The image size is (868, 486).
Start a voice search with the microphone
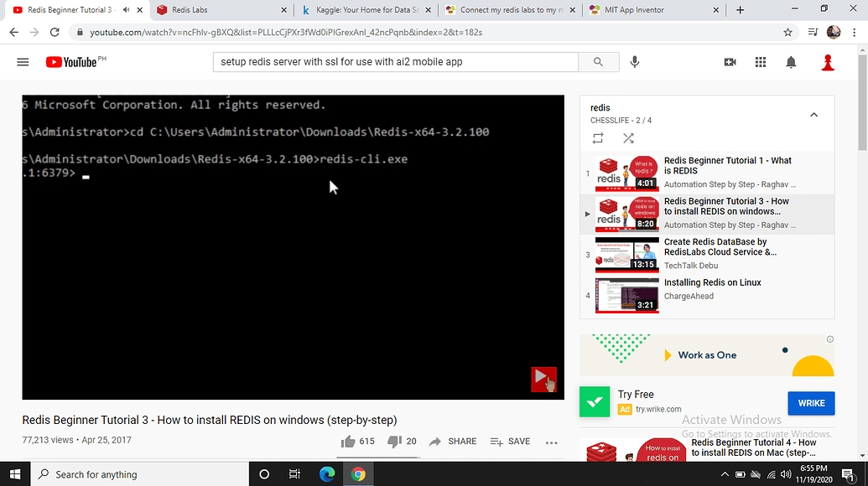tap(635, 61)
